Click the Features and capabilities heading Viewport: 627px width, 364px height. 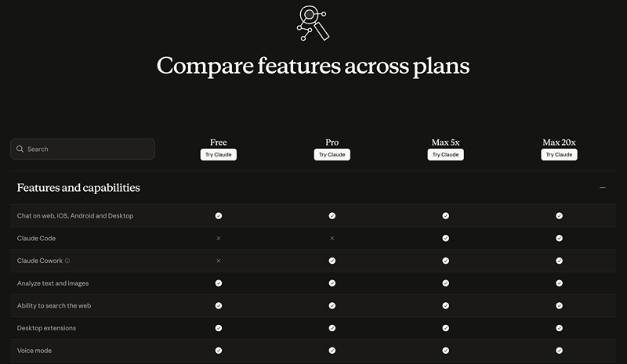(78, 188)
